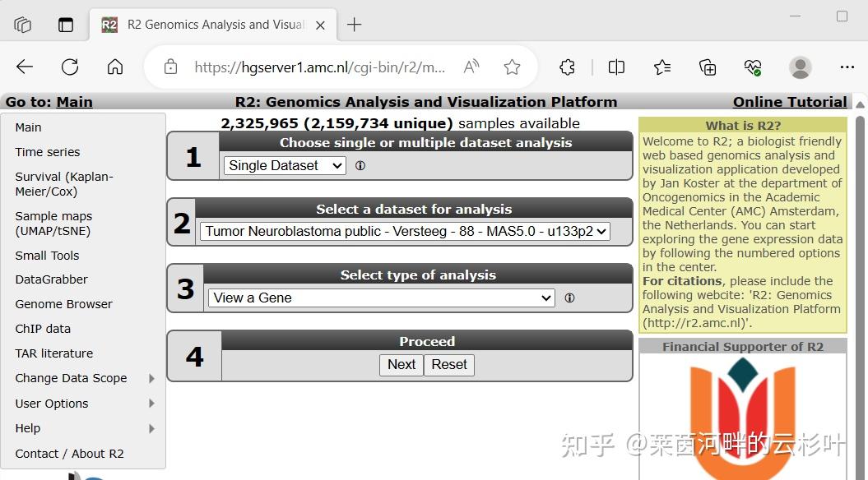Open the Tumor Neuroblastoma dataset dropdown
Image resolution: width=868 pixels, height=480 pixels.
pos(402,231)
